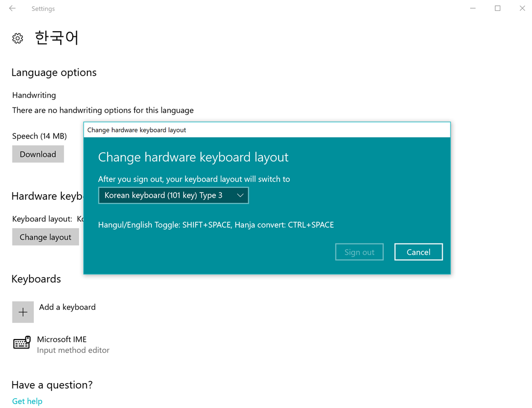Image resolution: width=532 pixels, height=408 pixels.
Task: Download the Speech pack
Action: (x=38, y=154)
